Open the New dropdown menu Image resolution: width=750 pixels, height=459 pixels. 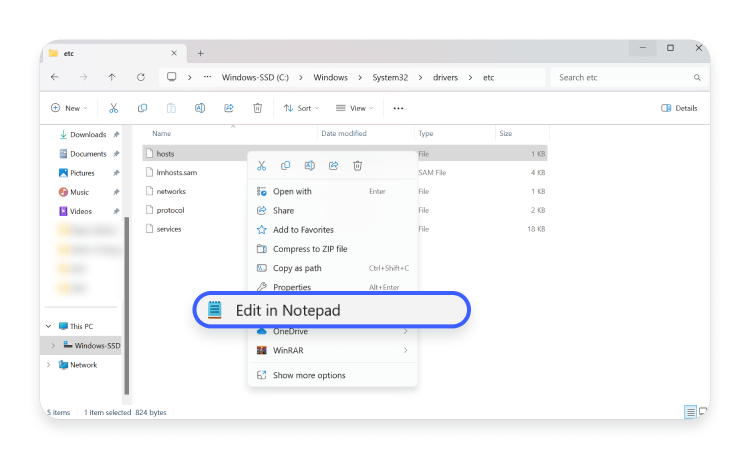69,109
